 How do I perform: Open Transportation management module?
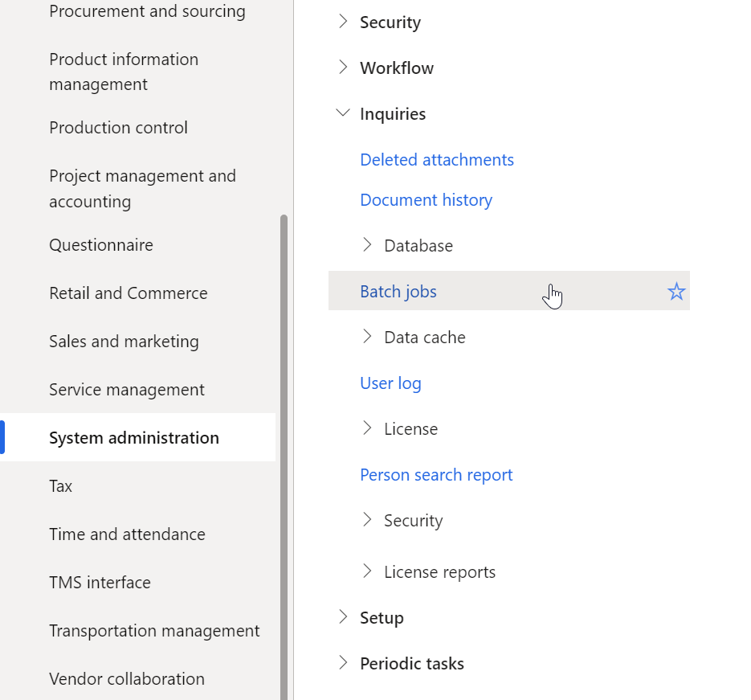tap(154, 631)
